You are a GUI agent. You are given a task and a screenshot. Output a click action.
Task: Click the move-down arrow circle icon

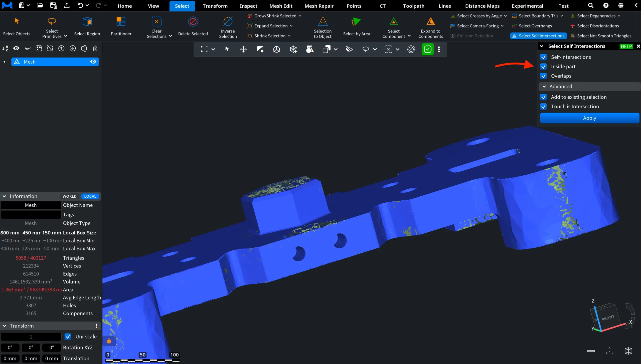pos(73,49)
